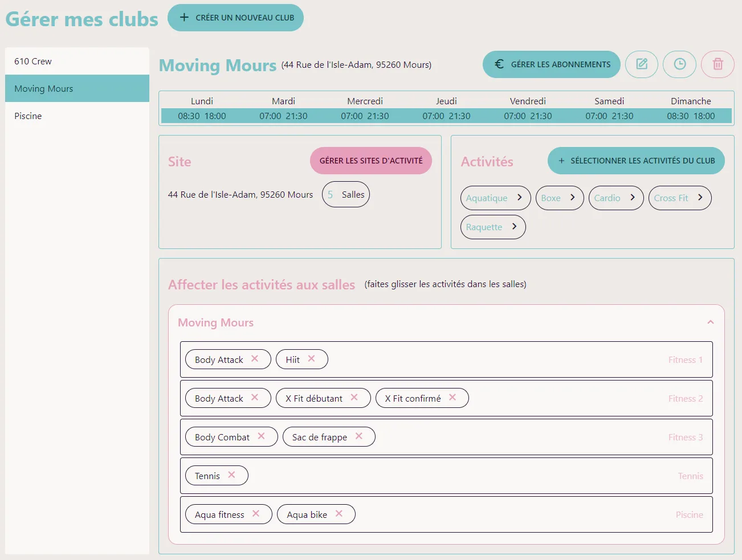742x560 pixels.
Task: Click the Gérer mes clubs heading
Action: pos(82,19)
